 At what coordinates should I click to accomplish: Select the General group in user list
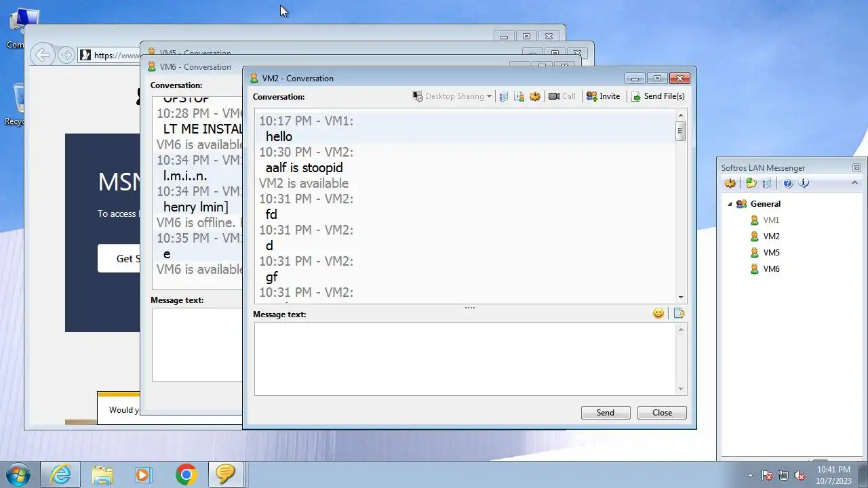pos(765,204)
